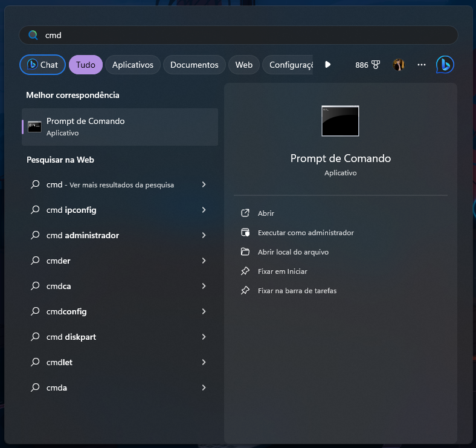The height and width of the screenshot is (448, 476).
Task: Select the Documentos filter tab
Action: point(194,65)
